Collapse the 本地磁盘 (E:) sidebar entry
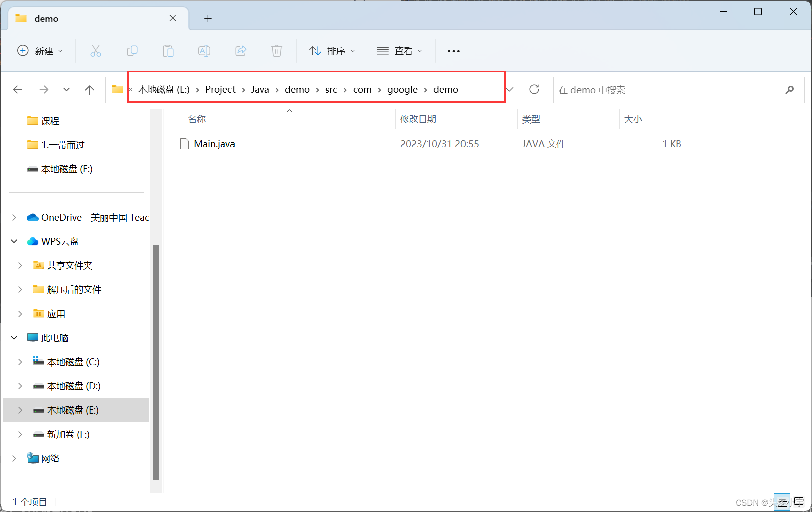Image resolution: width=812 pixels, height=512 pixels. click(x=20, y=410)
